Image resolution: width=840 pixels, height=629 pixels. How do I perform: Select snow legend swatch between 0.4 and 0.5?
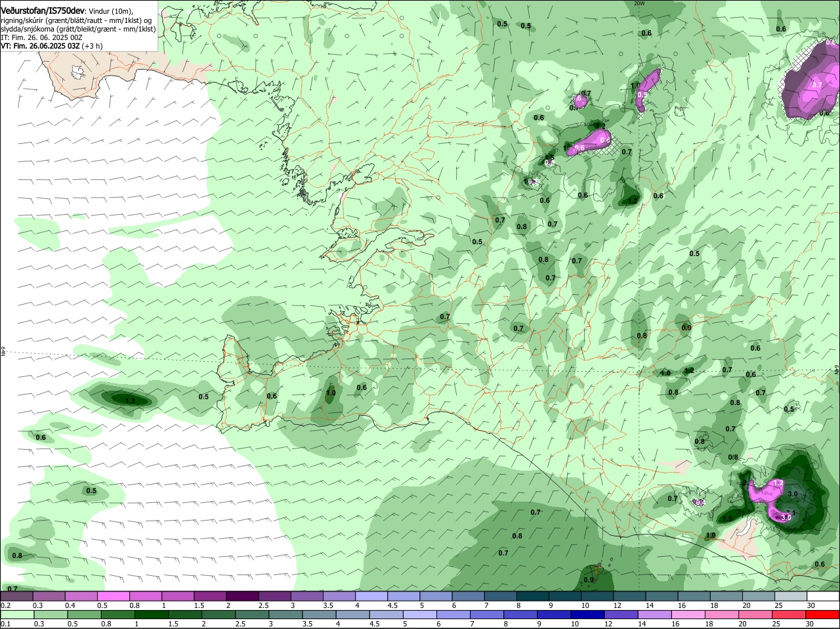[x=81, y=596]
